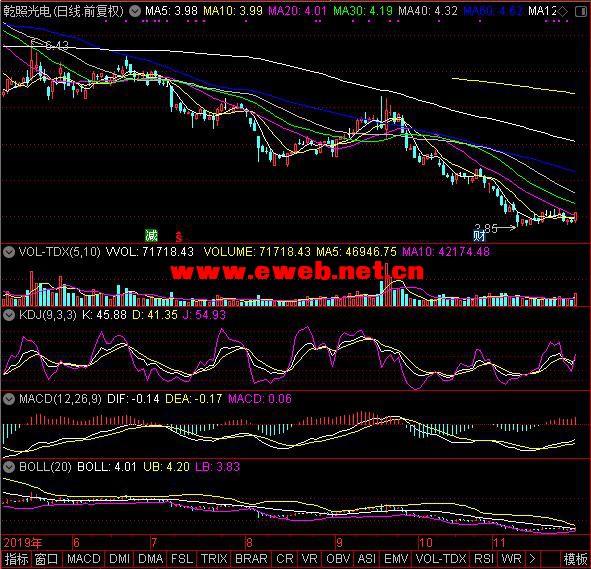Open the KDJ indicator dropdown arrow
The height and width of the screenshot is (569, 591).
click(x=9, y=315)
